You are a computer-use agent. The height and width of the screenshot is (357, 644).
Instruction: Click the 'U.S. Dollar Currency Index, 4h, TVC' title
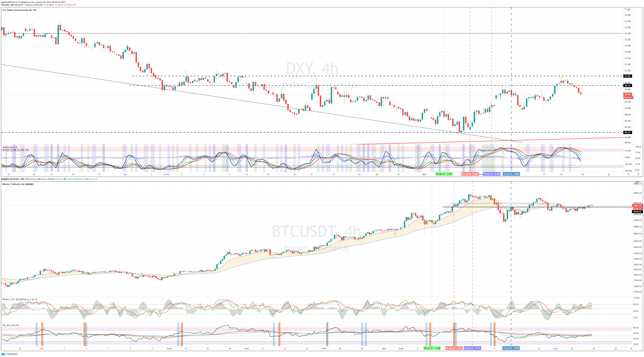click(x=19, y=10)
